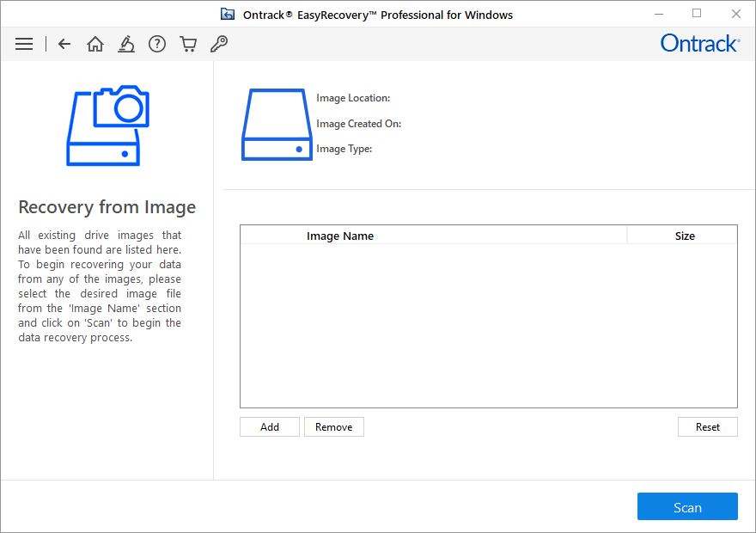Click the 'Image Created On:' label
Screen dimensions: 756x533
coord(359,124)
